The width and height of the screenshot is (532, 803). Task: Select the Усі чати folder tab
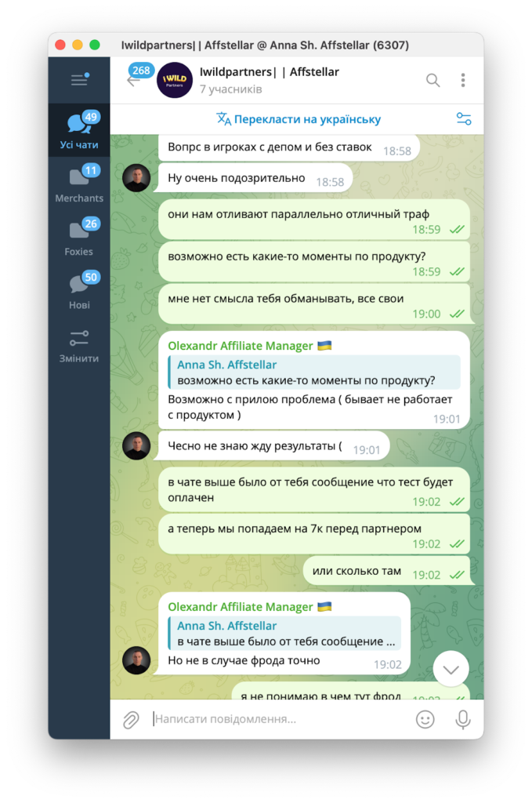79,130
